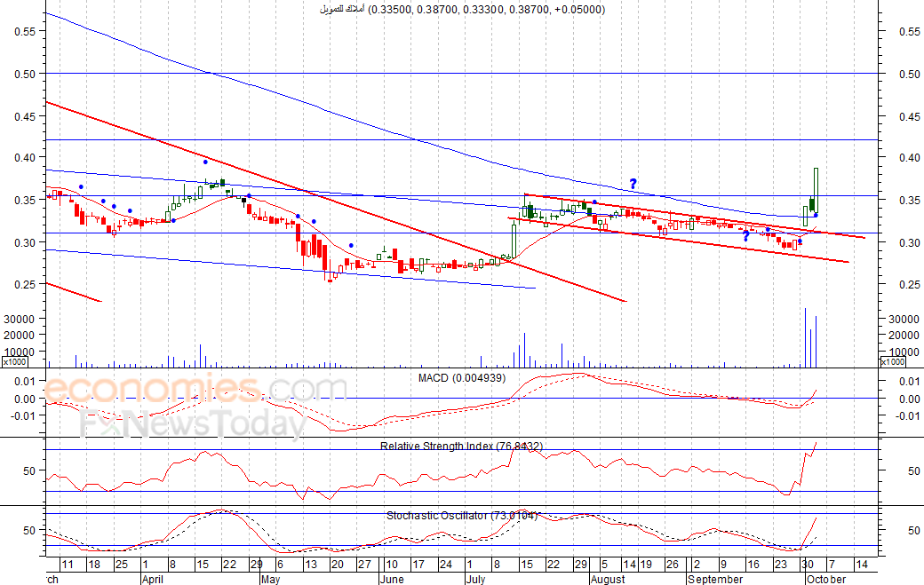Viewport: 924px width, 585px height.
Task: Click the tallest green candle in October
Action: coord(816,191)
